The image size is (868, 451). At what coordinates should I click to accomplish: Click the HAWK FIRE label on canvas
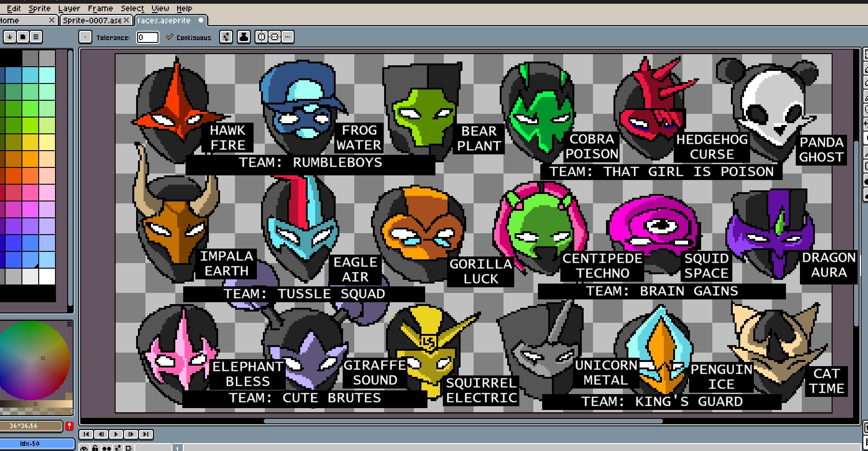227,138
